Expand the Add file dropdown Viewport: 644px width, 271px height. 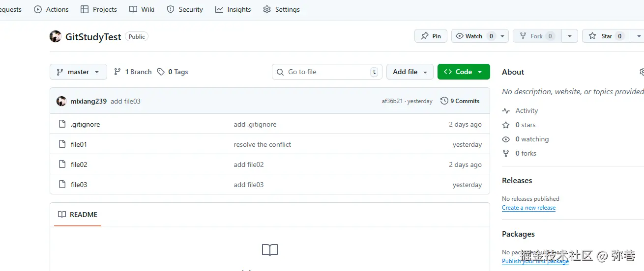[410, 72]
